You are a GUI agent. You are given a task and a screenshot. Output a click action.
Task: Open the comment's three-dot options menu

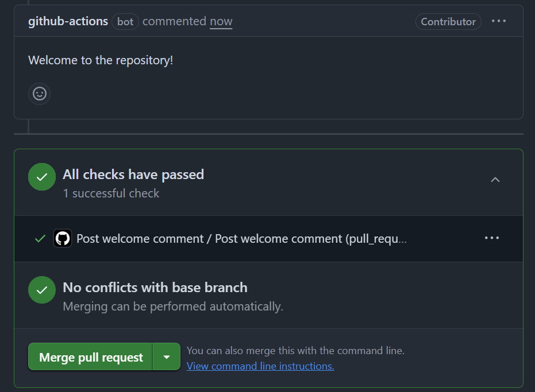pos(499,21)
